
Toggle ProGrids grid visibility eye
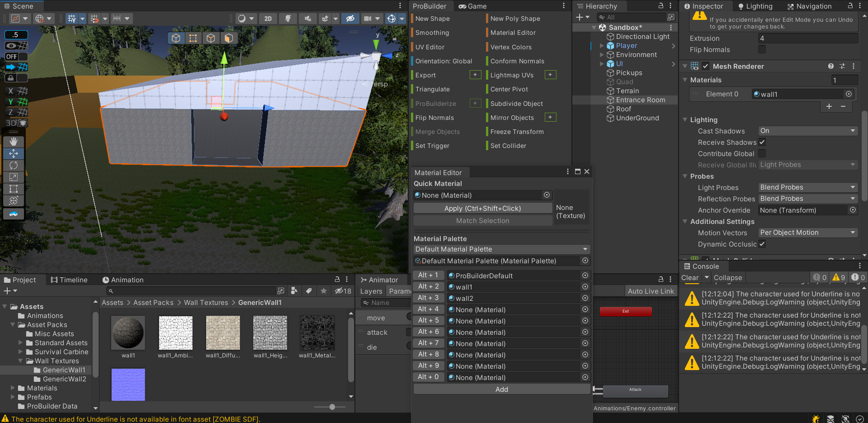coord(16,46)
